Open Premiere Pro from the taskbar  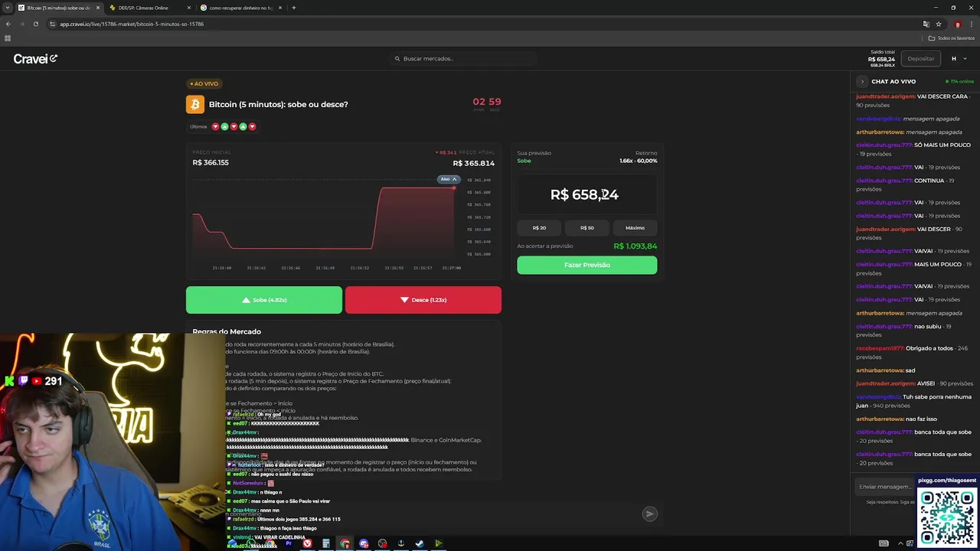coord(289,543)
